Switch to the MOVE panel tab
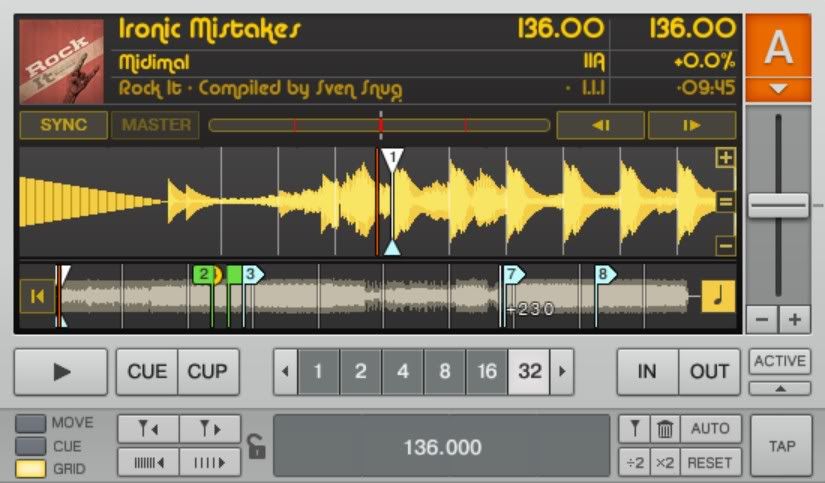825x483 pixels. coord(32,424)
